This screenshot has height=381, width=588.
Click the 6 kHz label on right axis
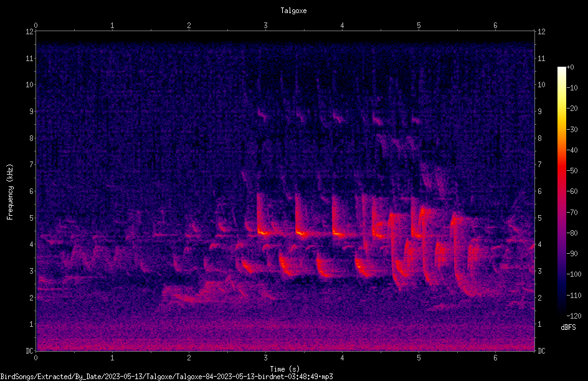[539, 191]
